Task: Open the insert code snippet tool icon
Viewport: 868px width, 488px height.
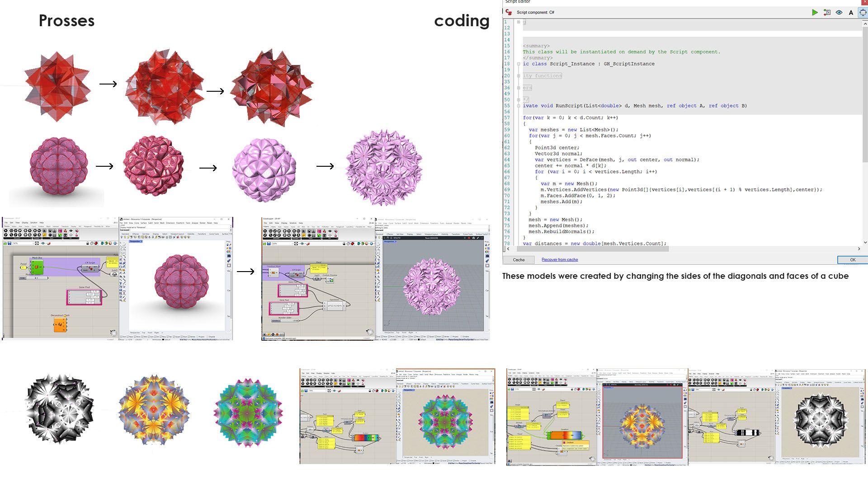Action: 827,13
